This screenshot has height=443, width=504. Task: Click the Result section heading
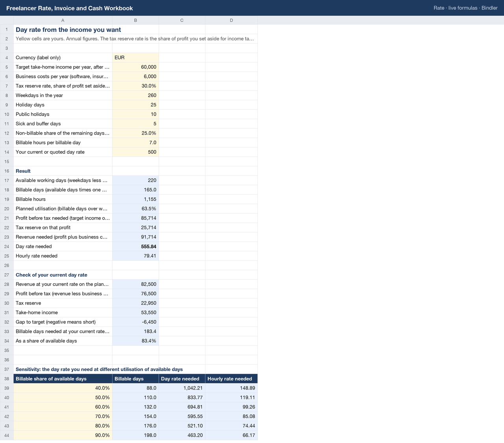pyautogui.click(x=23, y=171)
